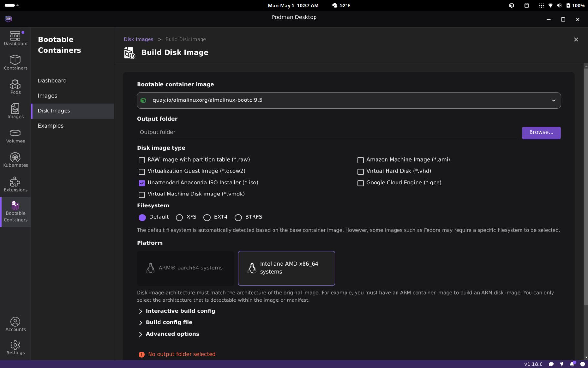Open Examples menu item
The image size is (588, 368).
tap(72, 126)
